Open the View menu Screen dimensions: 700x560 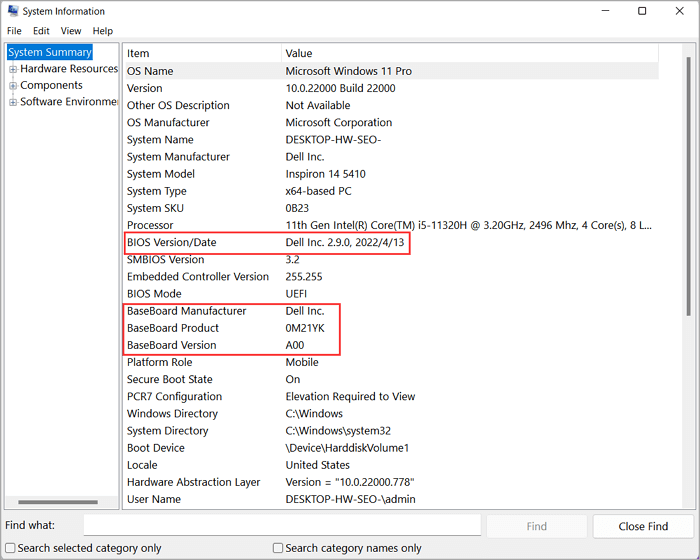click(71, 31)
